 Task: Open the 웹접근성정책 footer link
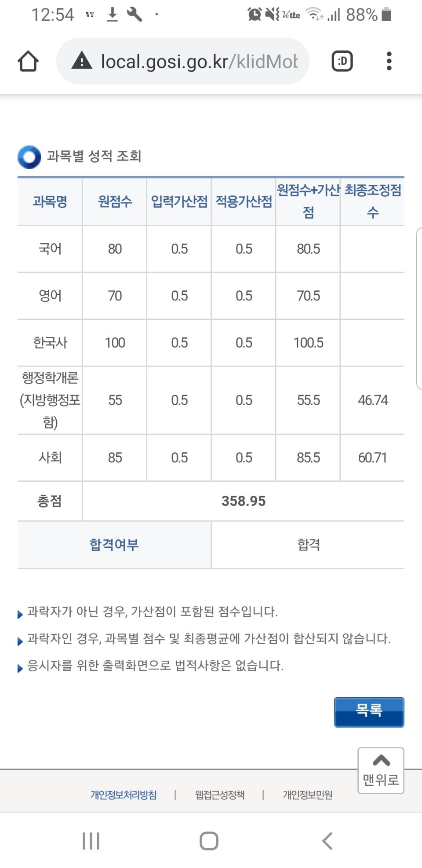coord(220,795)
